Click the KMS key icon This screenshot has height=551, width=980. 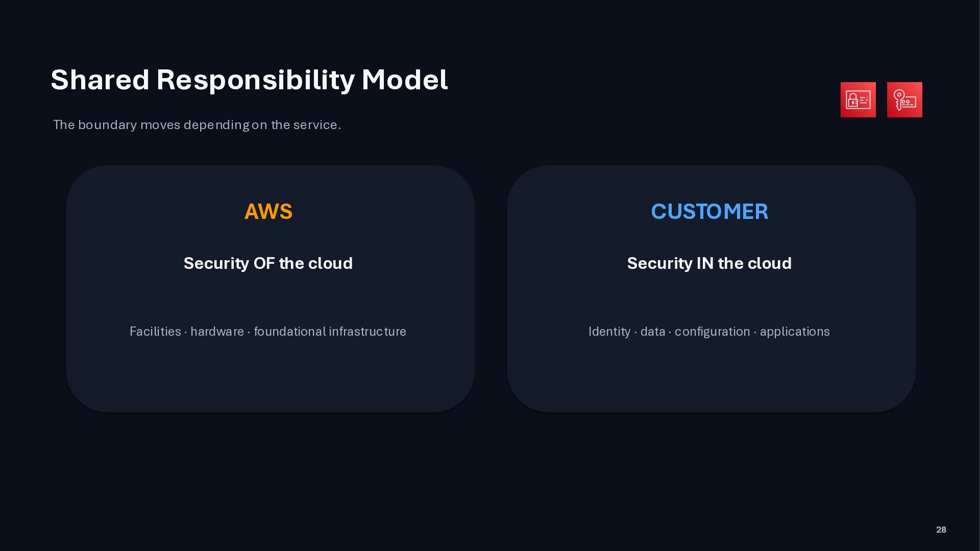[x=904, y=100]
